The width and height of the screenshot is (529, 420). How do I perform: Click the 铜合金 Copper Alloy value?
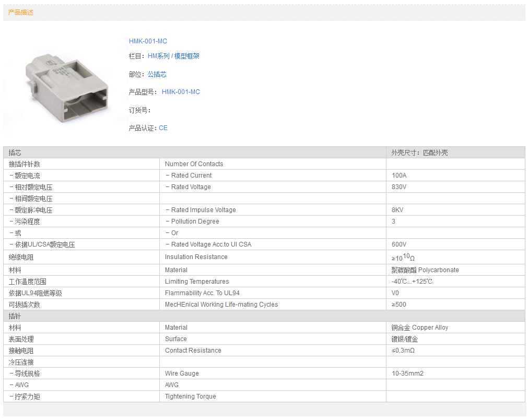coord(420,328)
